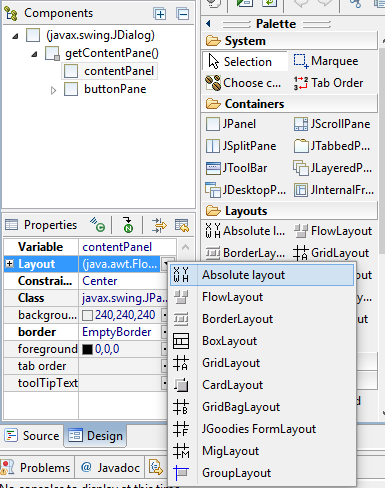Pick GridLayout in Palette Layouts
Screen dimensions: 385x488
click(331, 253)
